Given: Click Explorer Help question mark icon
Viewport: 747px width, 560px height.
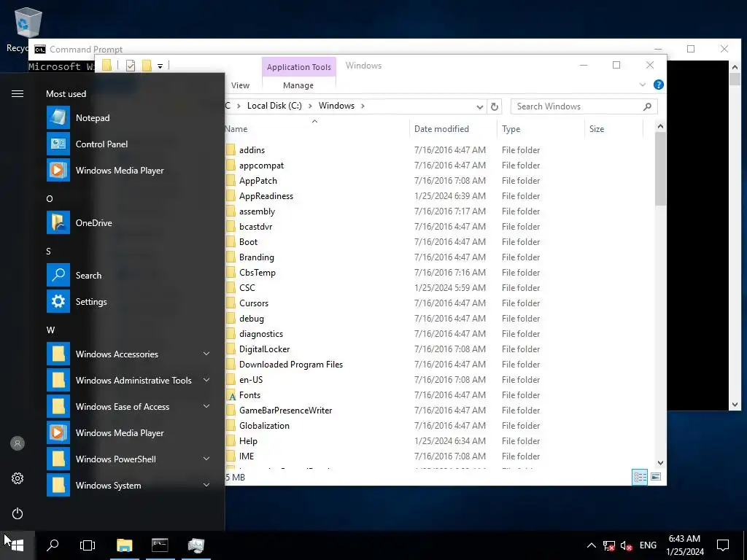Looking at the screenshot, I should (x=659, y=85).
